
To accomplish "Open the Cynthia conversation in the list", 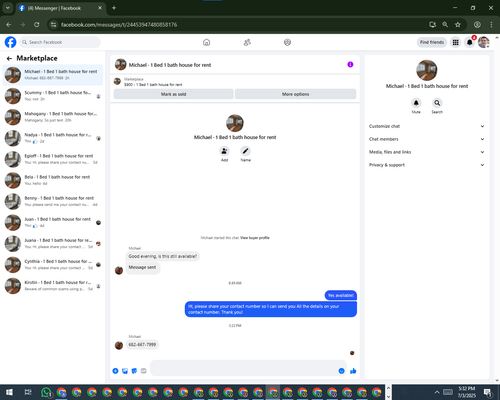I will (x=53, y=265).
